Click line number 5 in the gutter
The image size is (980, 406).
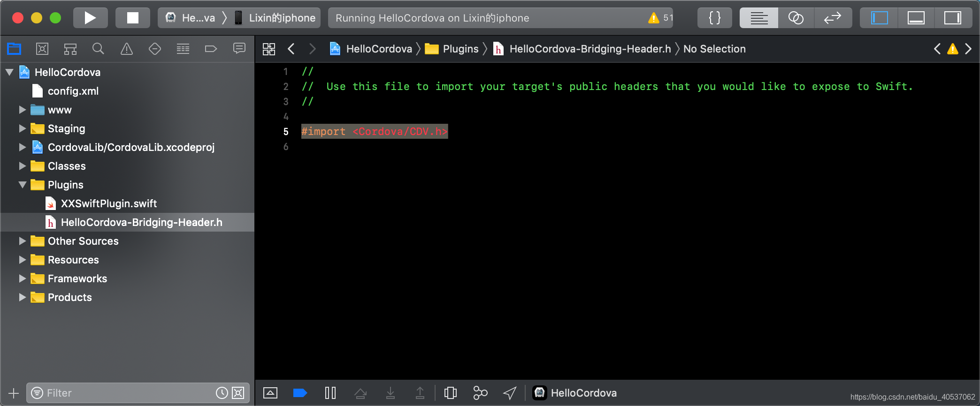coord(286,132)
